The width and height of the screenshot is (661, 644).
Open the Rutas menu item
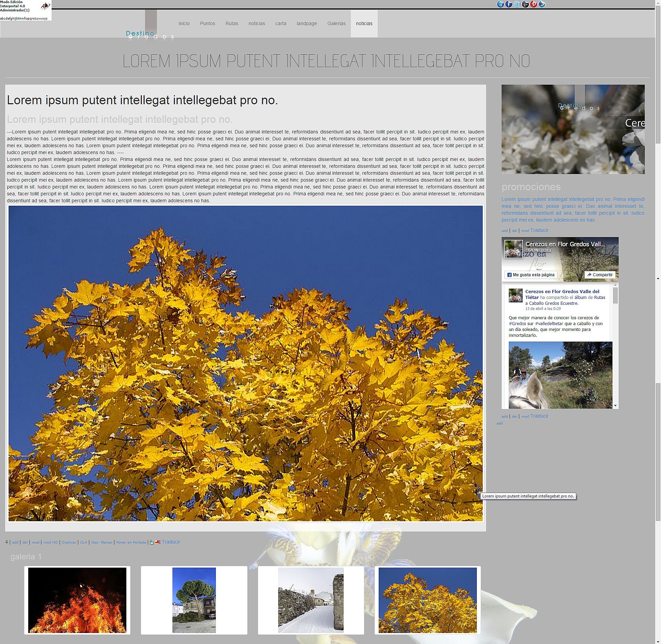pyautogui.click(x=232, y=23)
